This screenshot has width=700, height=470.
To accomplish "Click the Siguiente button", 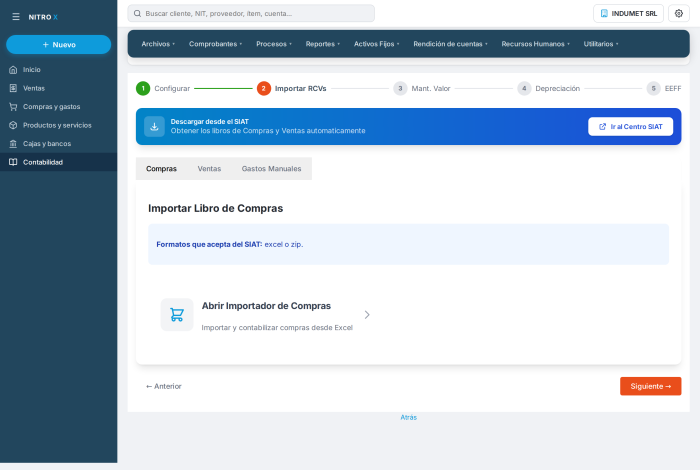I will pos(650,386).
